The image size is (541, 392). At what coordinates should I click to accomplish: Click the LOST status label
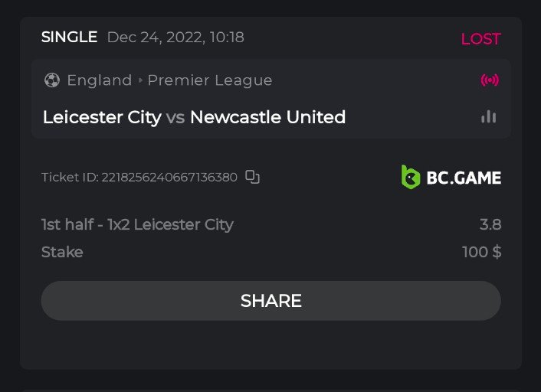tap(480, 39)
